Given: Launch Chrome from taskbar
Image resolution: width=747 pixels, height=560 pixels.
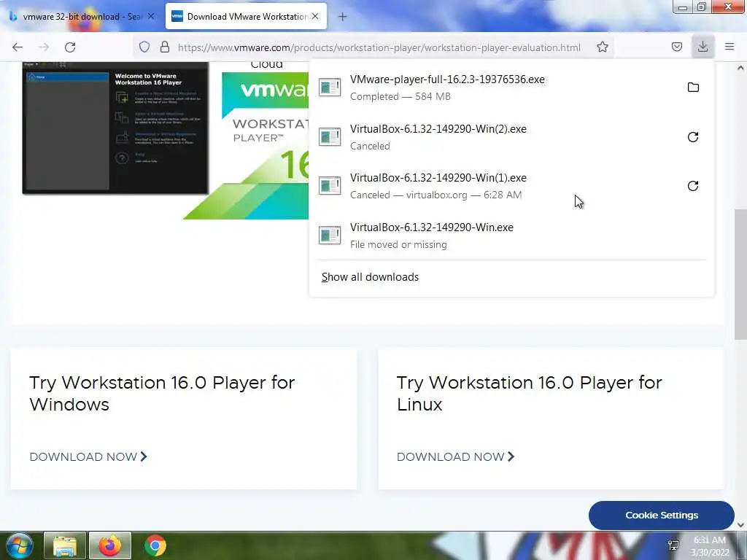Looking at the screenshot, I should [155, 545].
